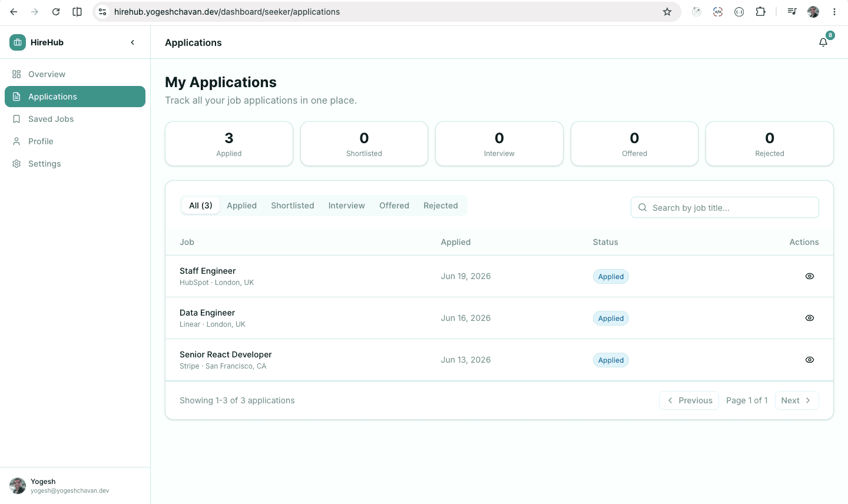Select the All (3) tab
The image size is (848, 504).
(201, 205)
